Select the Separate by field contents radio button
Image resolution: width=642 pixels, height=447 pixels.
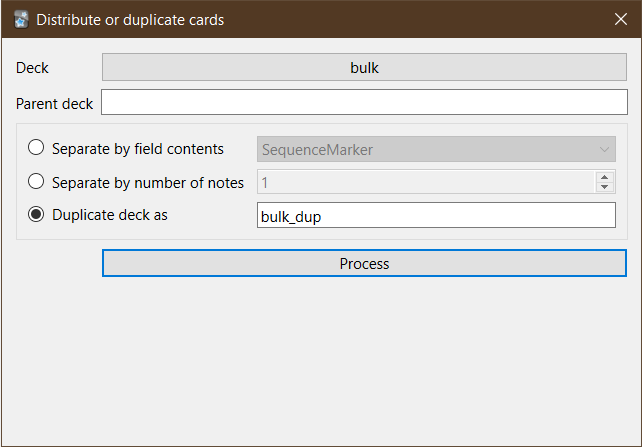tap(36, 147)
